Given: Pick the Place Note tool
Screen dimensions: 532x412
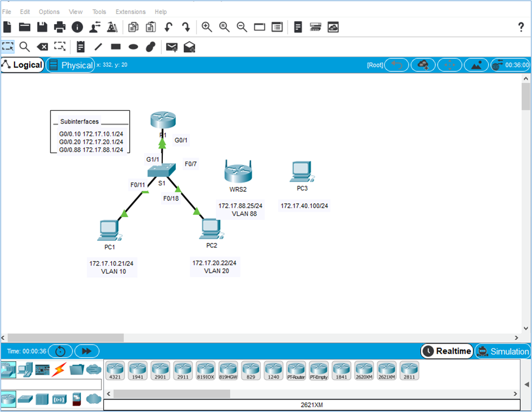Looking at the screenshot, I should point(80,47).
